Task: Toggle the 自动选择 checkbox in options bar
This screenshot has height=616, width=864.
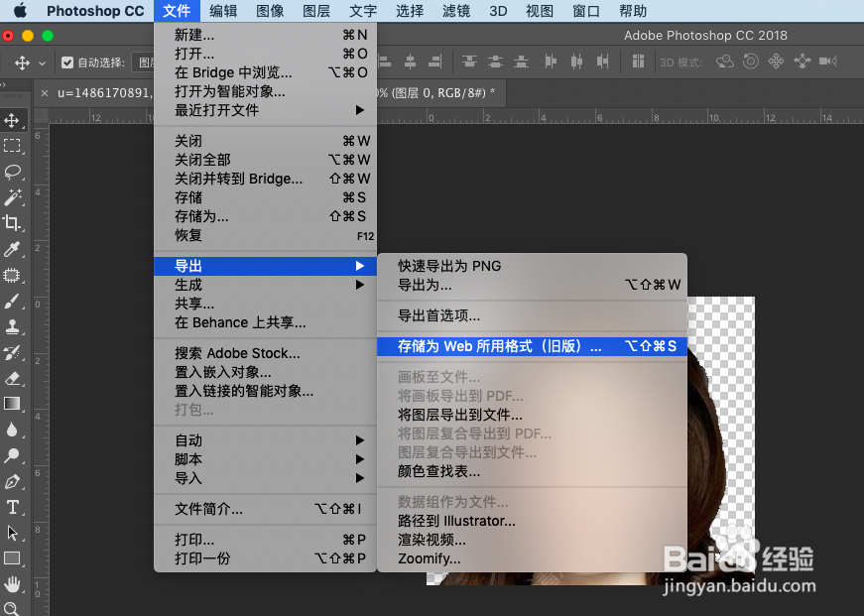Action: 67,62
